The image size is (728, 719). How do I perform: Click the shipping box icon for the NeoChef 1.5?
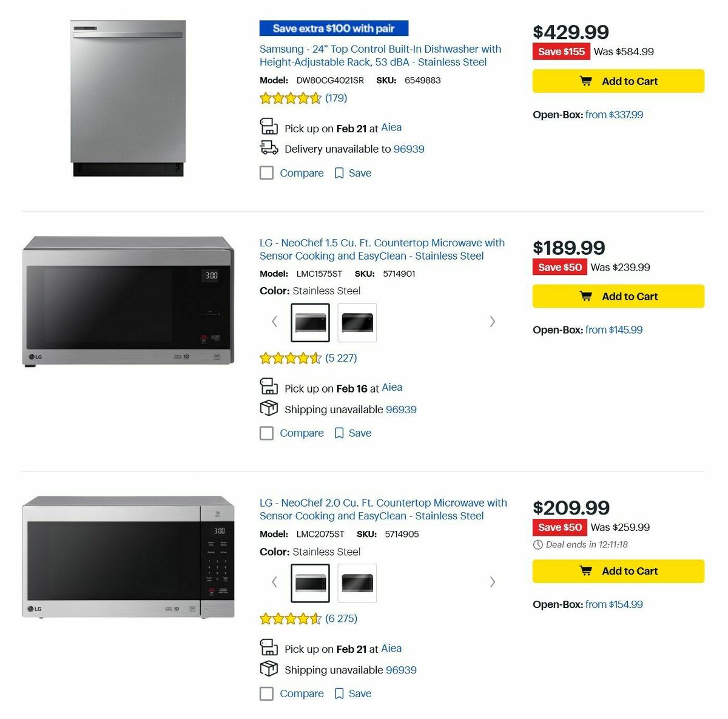[x=269, y=408]
